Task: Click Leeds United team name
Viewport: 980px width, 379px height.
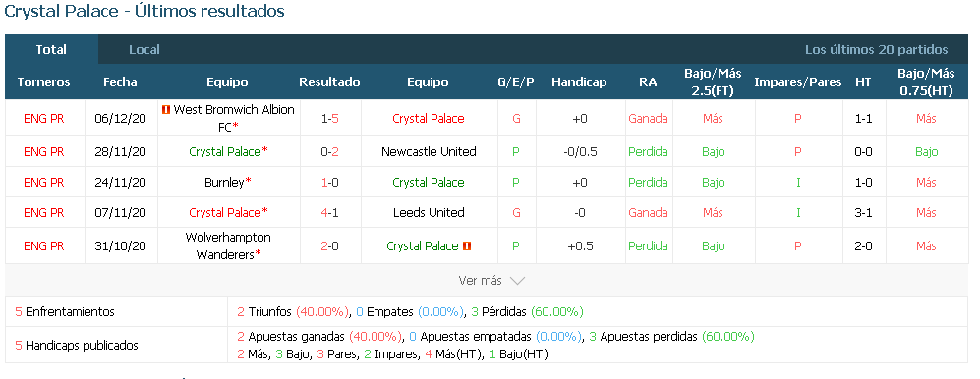Action: coord(429,213)
